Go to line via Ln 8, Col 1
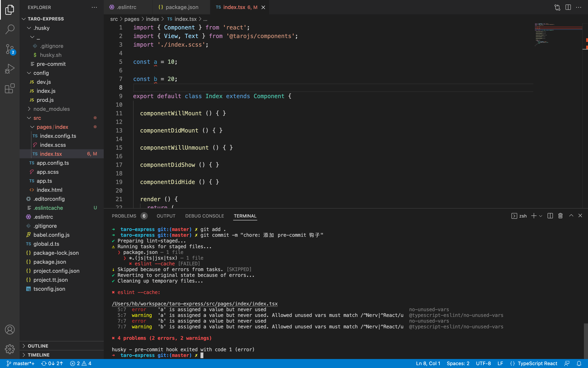The height and width of the screenshot is (368, 588). pyautogui.click(x=428, y=363)
